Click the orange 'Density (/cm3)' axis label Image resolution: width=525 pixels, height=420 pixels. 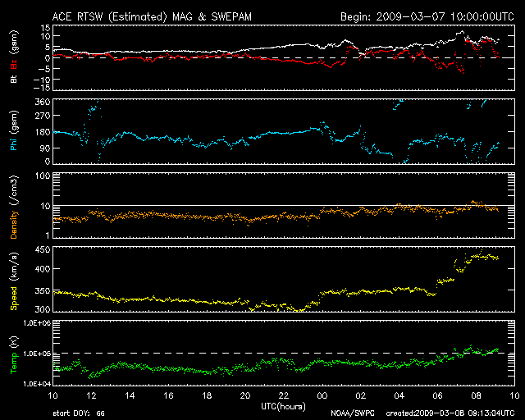(x=14, y=207)
